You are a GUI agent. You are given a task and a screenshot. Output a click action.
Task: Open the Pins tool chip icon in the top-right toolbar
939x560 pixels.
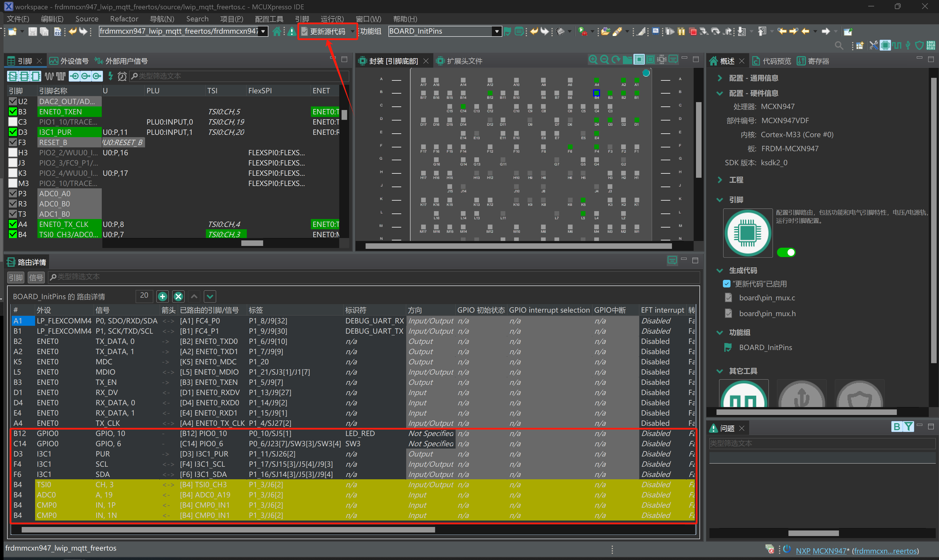[885, 46]
